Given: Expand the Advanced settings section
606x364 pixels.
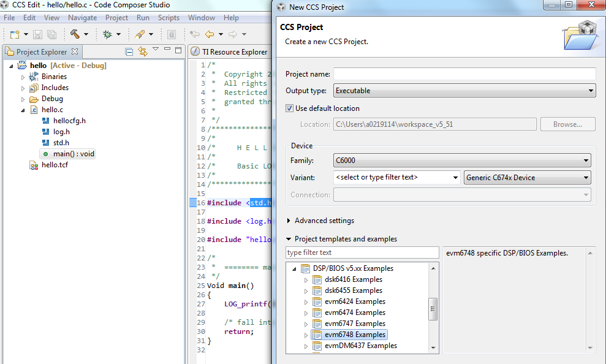Looking at the screenshot, I should tap(289, 221).
